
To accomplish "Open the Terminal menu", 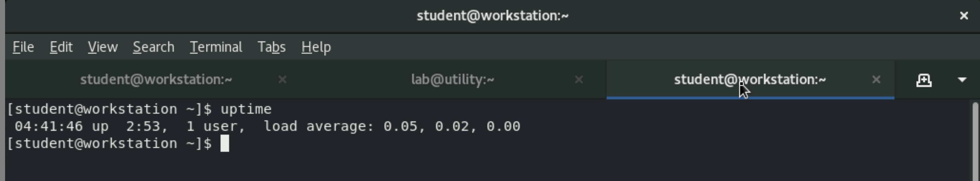I will pyautogui.click(x=216, y=47).
